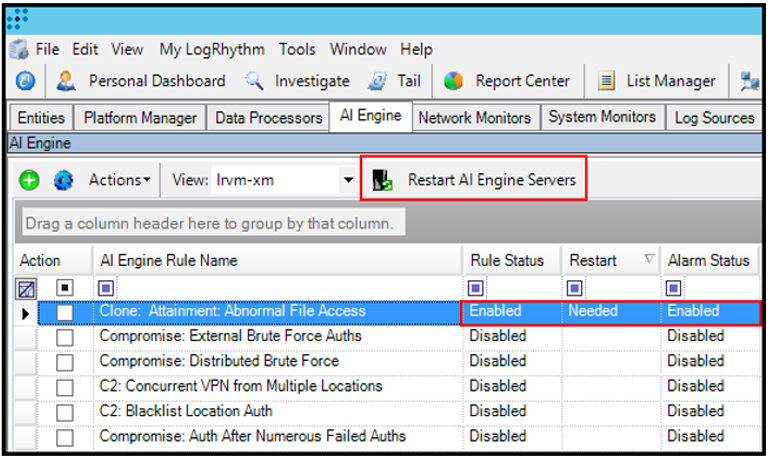The image size is (769, 460).
Task: Switch to the Data Processors tab
Action: tap(269, 118)
